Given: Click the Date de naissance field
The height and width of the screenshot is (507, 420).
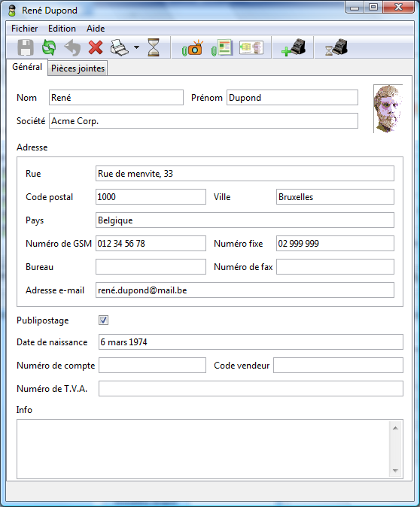Looking at the screenshot, I should (x=251, y=342).
